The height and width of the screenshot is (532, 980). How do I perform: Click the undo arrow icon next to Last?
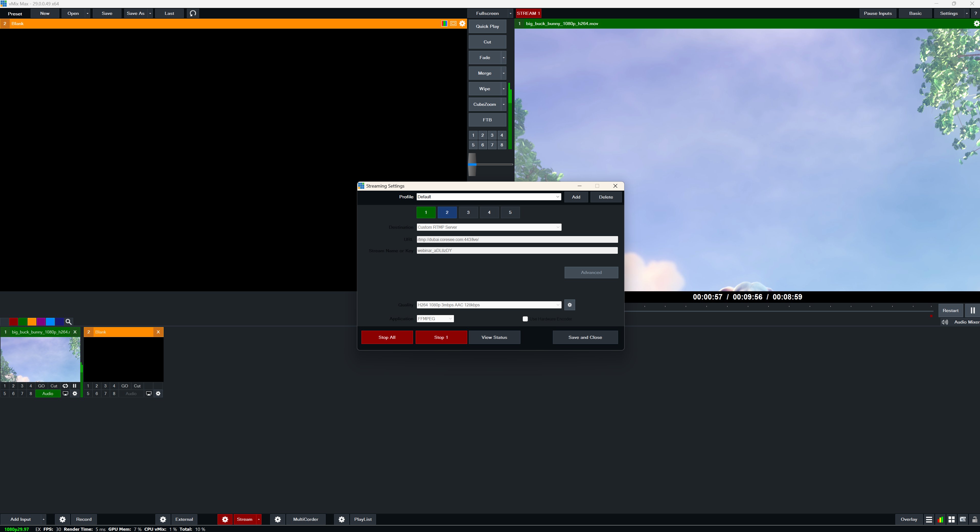click(x=193, y=13)
